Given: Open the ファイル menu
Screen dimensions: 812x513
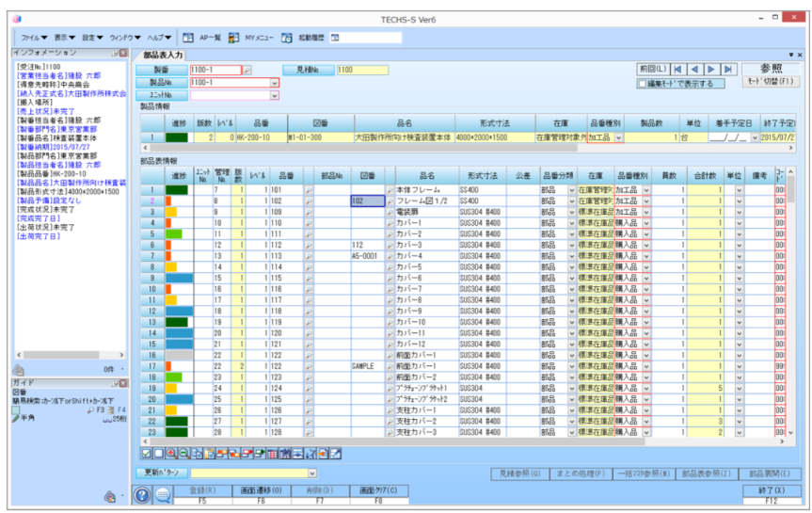Looking at the screenshot, I should click(x=34, y=38).
